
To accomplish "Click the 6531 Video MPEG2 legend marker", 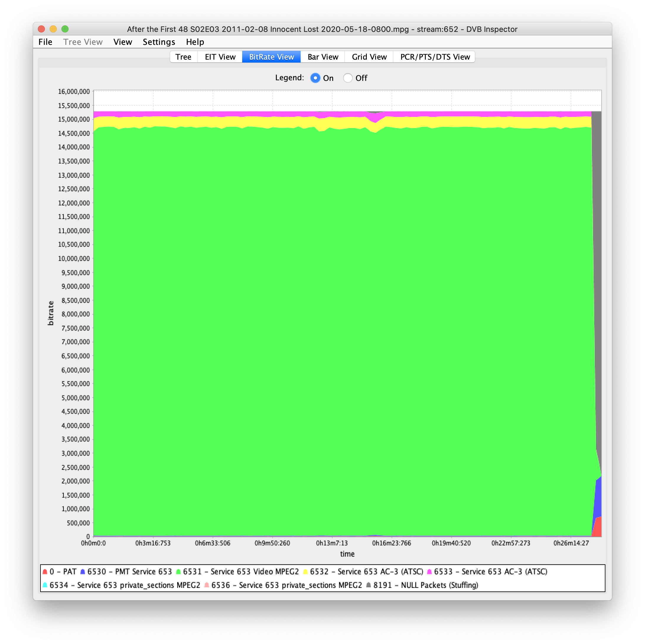I will coord(178,572).
